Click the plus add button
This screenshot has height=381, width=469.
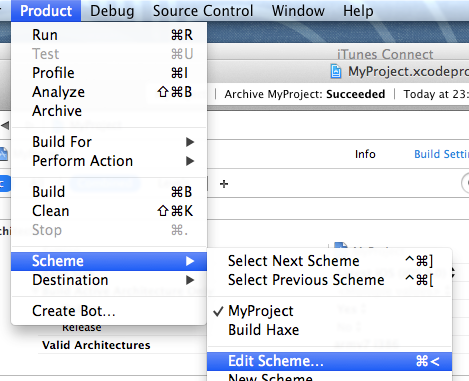224,184
